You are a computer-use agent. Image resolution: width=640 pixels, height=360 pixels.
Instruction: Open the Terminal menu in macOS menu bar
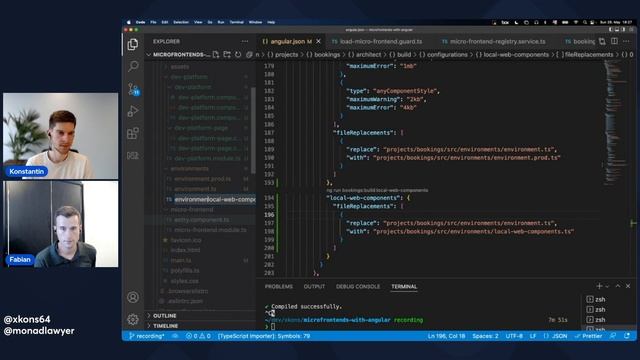click(236, 22)
